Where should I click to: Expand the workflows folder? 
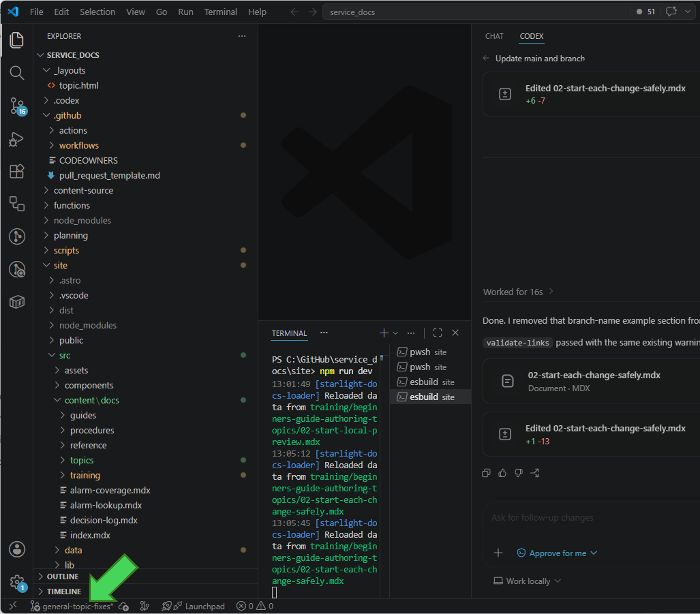tap(146, 146)
